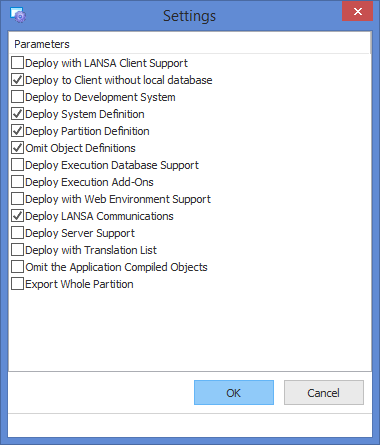Select Deploy with Web Environment Support
The width and height of the screenshot is (380, 445).
(x=17, y=199)
